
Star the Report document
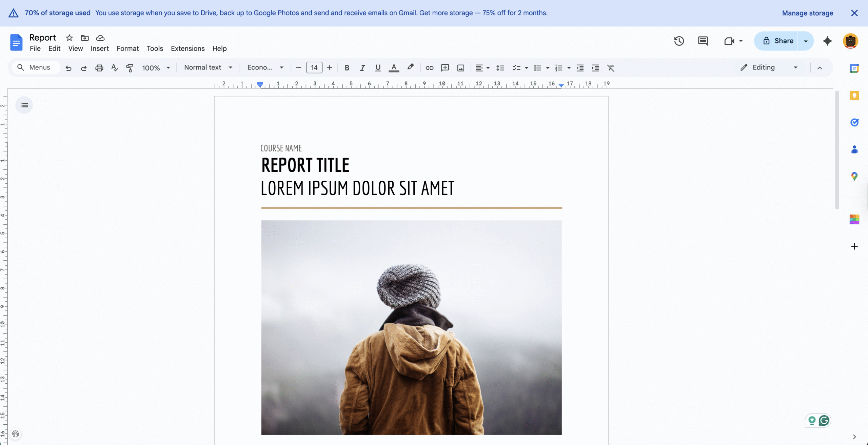point(69,38)
